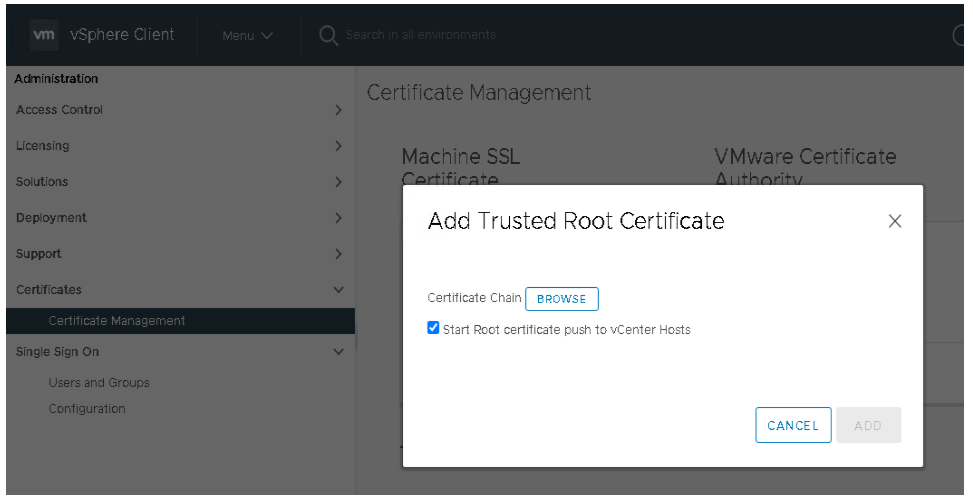Viewport: 973px width, 503px height.
Task: Click vSphere Client title
Action: coord(122,35)
